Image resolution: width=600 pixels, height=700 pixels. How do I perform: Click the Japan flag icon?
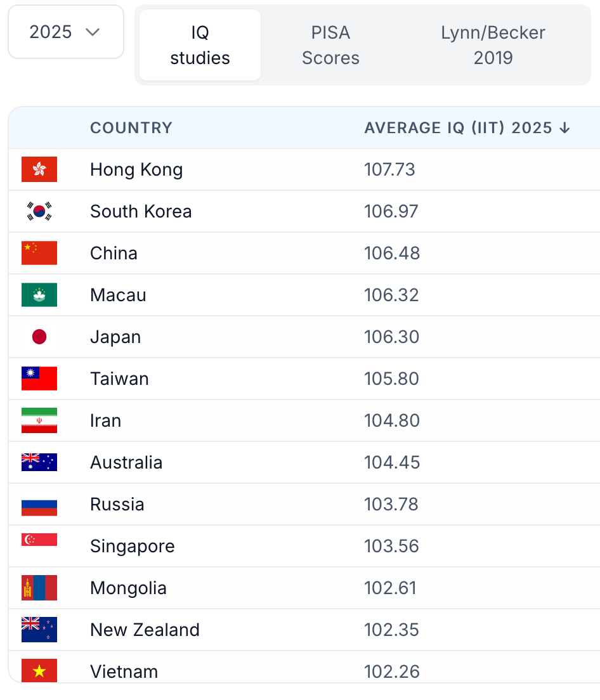point(39,337)
